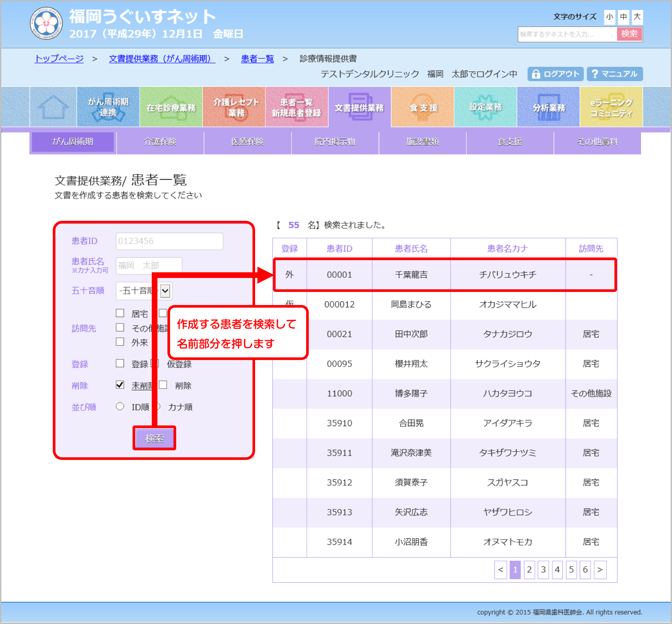
Task: Enable the 外来 checkbox
Action: (x=120, y=342)
